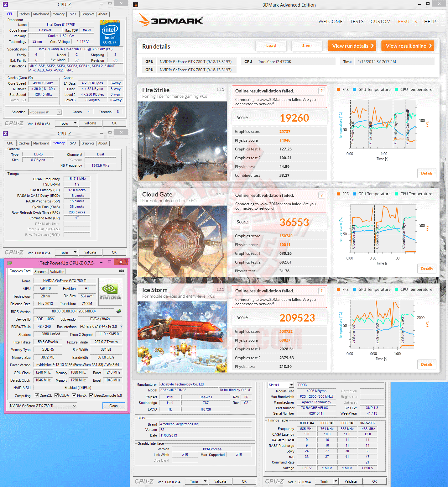Click the Ice Storm preview thumbnail
Image resolution: width=448 pixels, height=487 pixels.
[182, 337]
